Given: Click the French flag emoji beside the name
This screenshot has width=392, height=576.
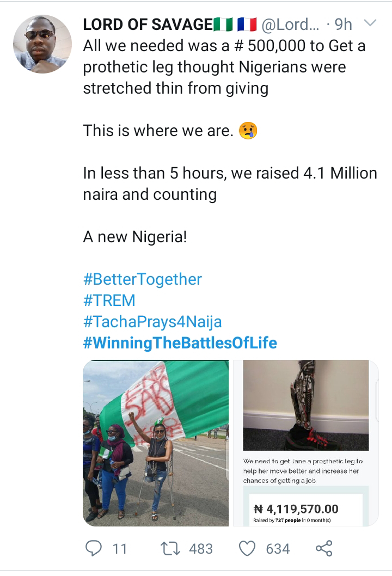Looking at the screenshot, I should pyautogui.click(x=247, y=24).
